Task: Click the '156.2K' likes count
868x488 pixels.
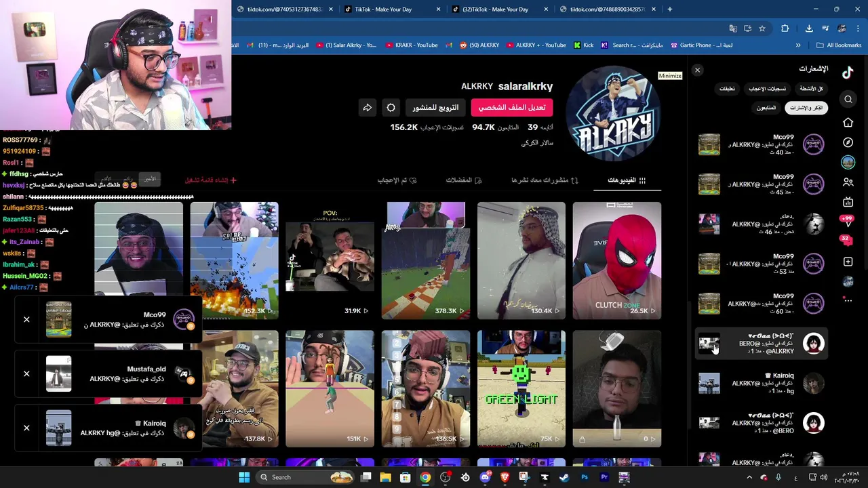Action: pos(403,127)
